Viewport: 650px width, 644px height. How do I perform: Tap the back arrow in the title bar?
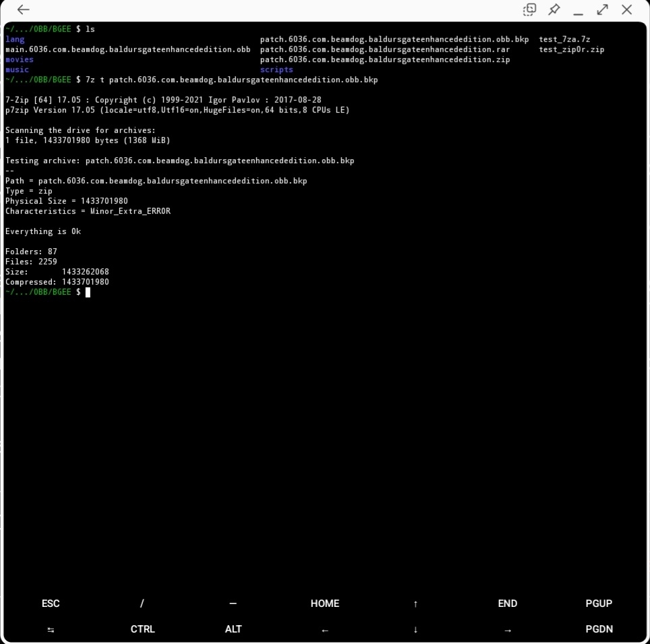(24, 9)
